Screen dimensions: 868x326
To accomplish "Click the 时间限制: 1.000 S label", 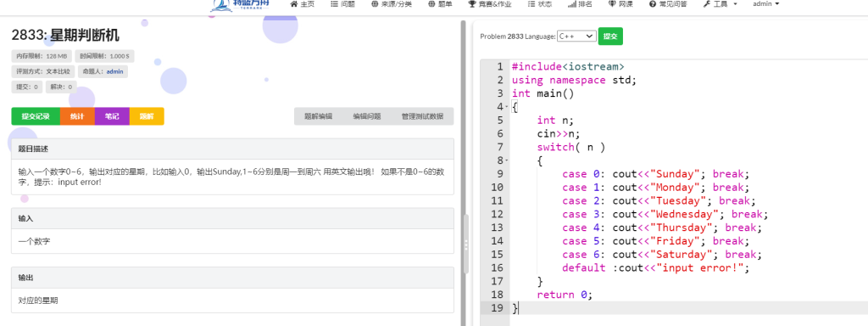I will pyautogui.click(x=104, y=56).
